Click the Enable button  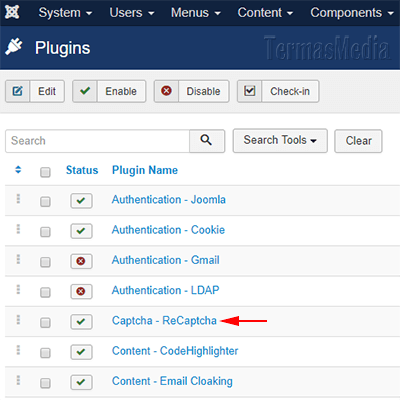(109, 91)
